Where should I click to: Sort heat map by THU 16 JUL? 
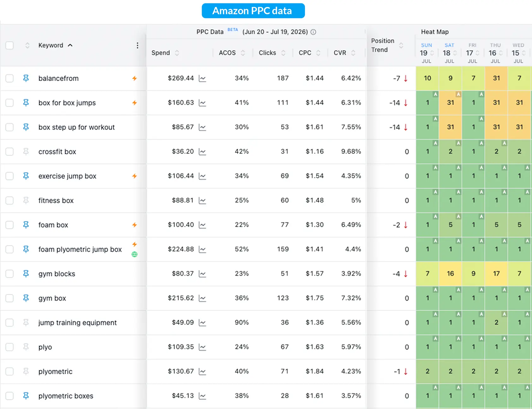(501, 53)
